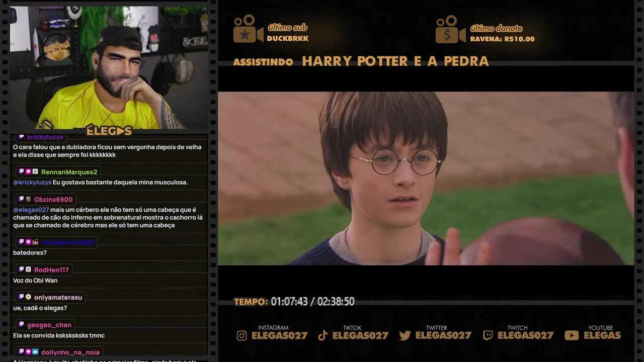Click the ASSISTINDO label
Screen dimensions: 644x362
263,62
